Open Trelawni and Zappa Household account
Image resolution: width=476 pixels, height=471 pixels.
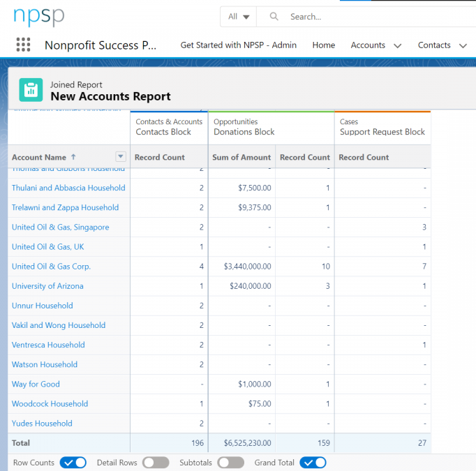[x=66, y=207]
